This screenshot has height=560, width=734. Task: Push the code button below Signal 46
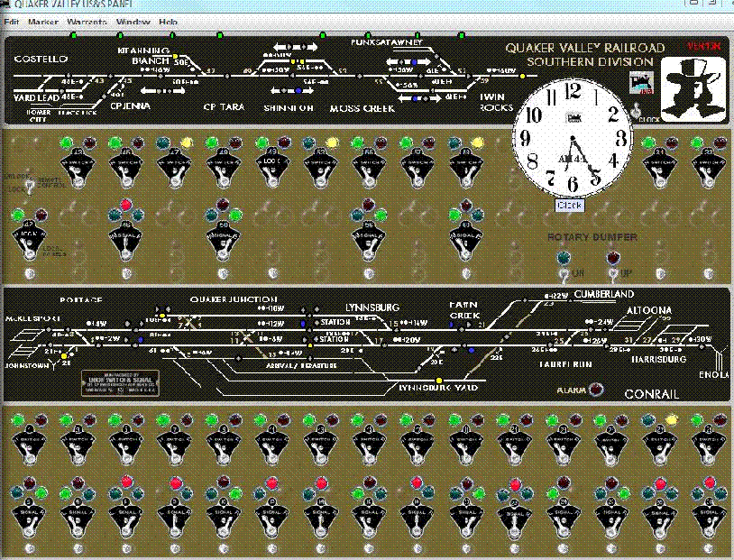click(126, 273)
